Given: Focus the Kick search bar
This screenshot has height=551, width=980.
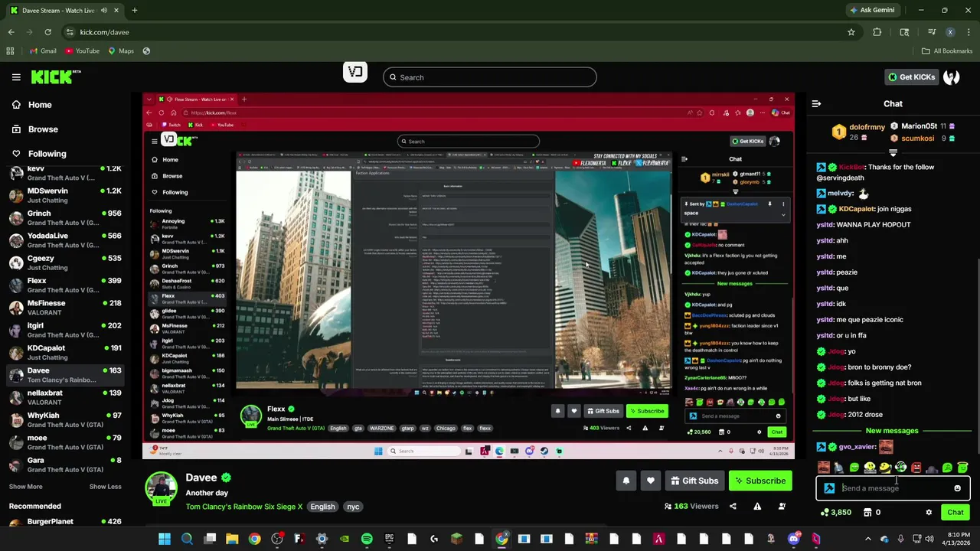Looking at the screenshot, I should (490, 77).
